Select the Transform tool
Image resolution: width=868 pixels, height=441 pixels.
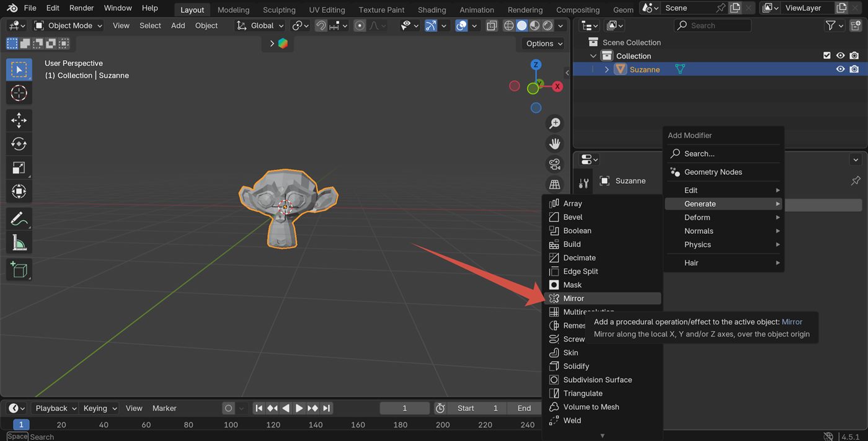(x=19, y=191)
